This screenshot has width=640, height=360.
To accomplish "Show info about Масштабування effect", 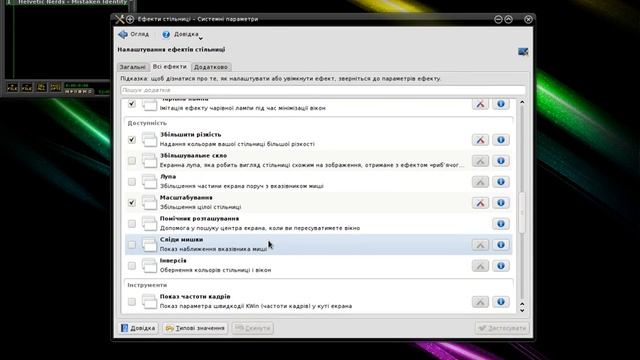I will pos(500,203).
